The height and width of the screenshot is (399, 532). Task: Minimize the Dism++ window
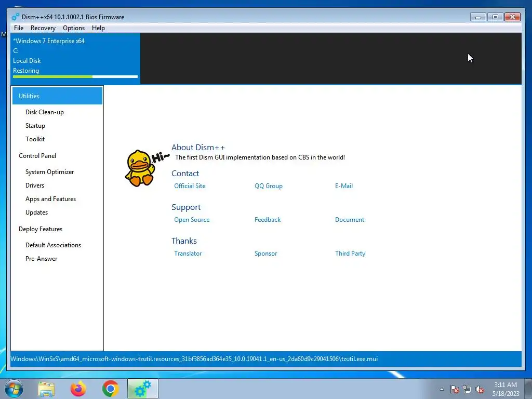[x=478, y=17]
